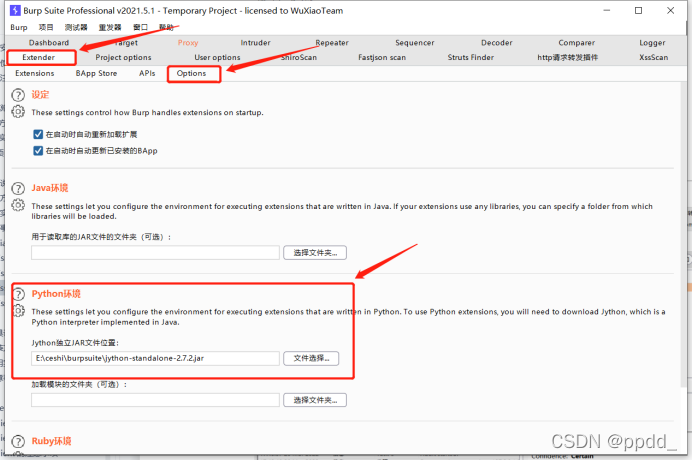Click the Burp Suite title bar logo
Viewport: 692px width, 461px height.
coord(15,10)
